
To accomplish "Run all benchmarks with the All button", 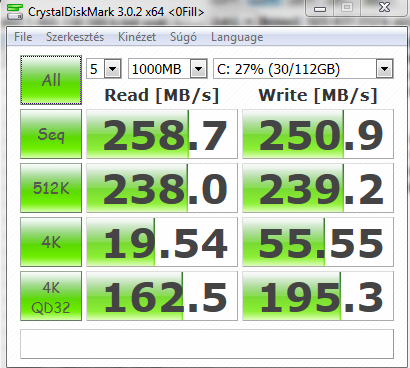I will click(x=51, y=80).
